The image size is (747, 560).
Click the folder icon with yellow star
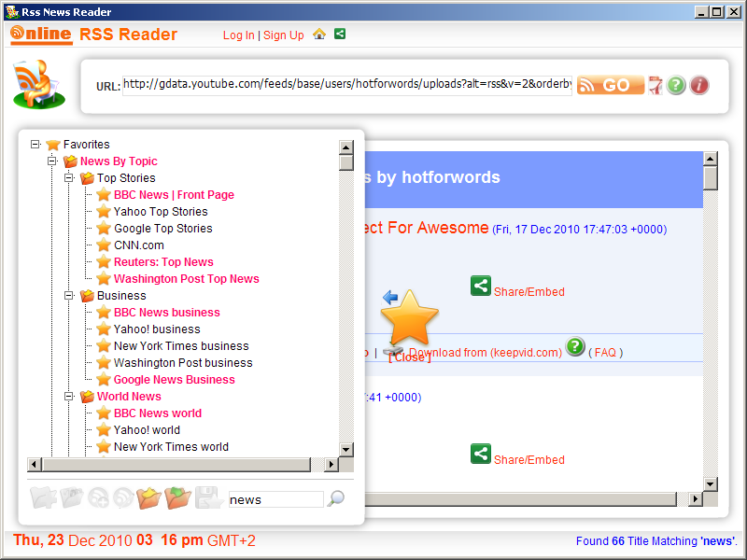(148, 498)
